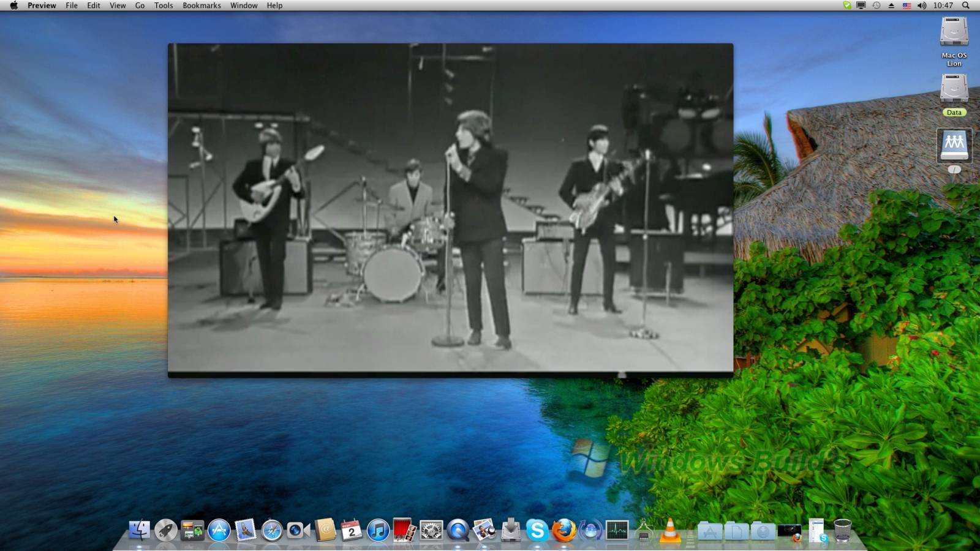Open Mission Control in the Dock

(192, 530)
